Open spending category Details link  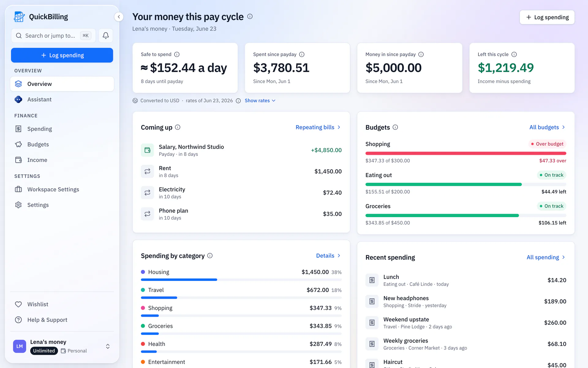328,256
